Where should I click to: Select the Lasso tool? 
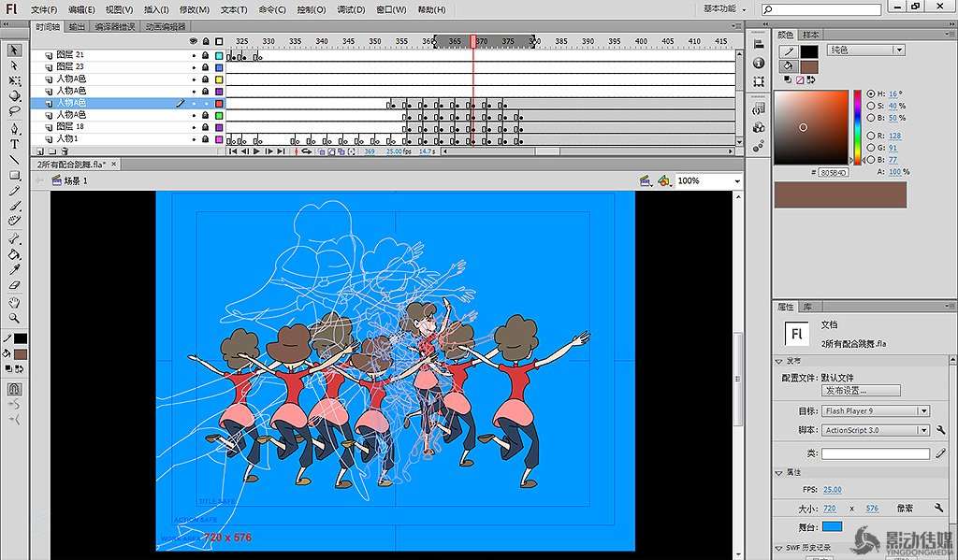[x=15, y=111]
